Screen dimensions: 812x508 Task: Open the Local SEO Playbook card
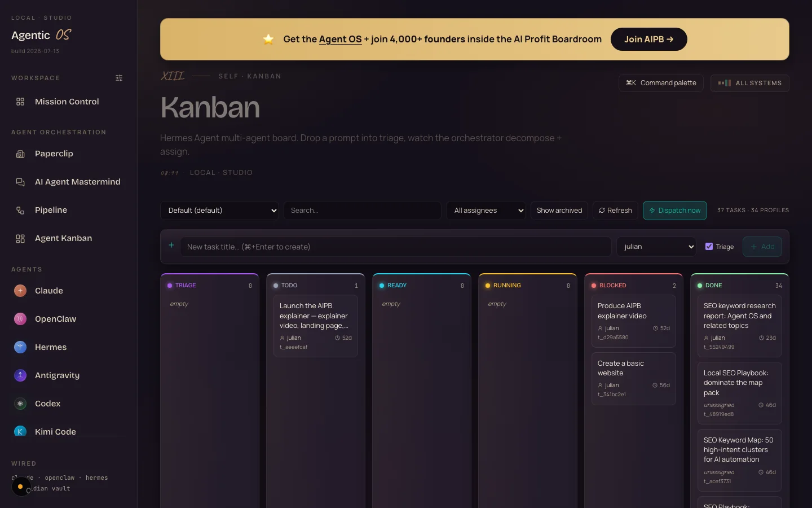click(739, 393)
